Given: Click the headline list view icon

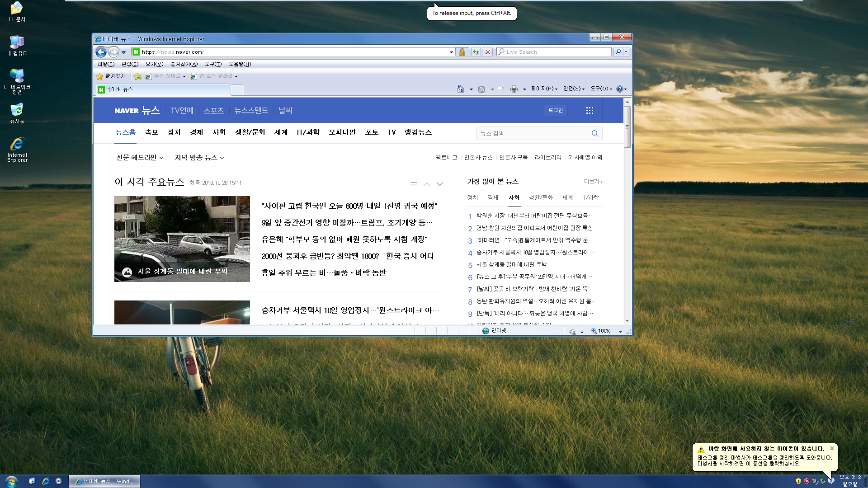Looking at the screenshot, I should coord(413,184).
